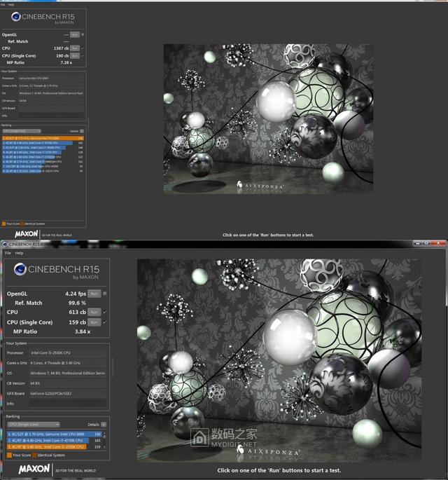This screenshot has width=448, height=480.
Task: Click the Details arrow icon beside the 190 ranking list
Action: click(104, 424)
